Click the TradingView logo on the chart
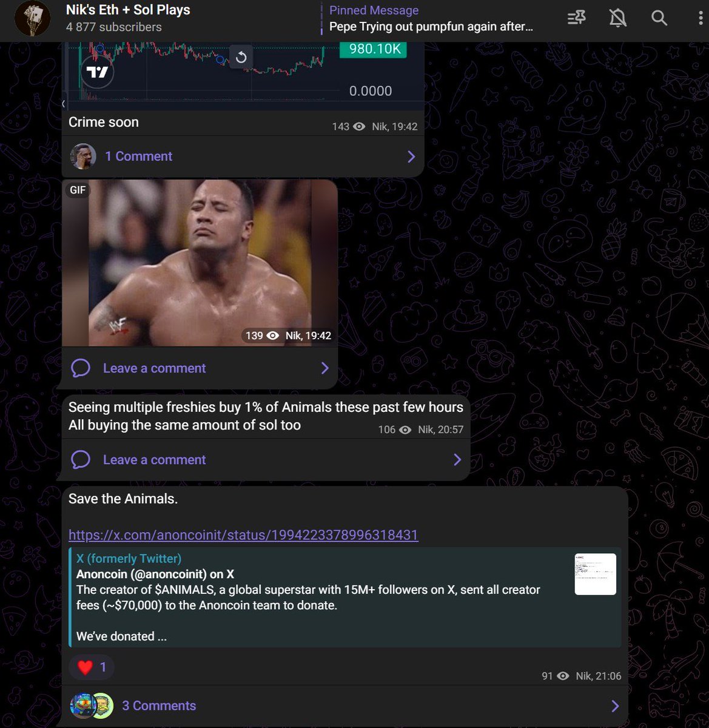Screen dimensions: 709x728 point(97,72)
